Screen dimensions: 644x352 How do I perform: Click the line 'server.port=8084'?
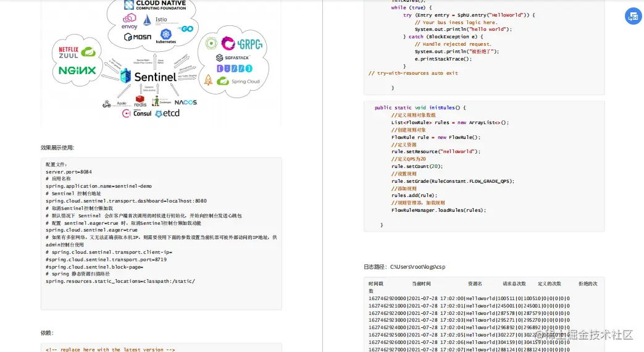pyautogui.click(x=69, y=172)
